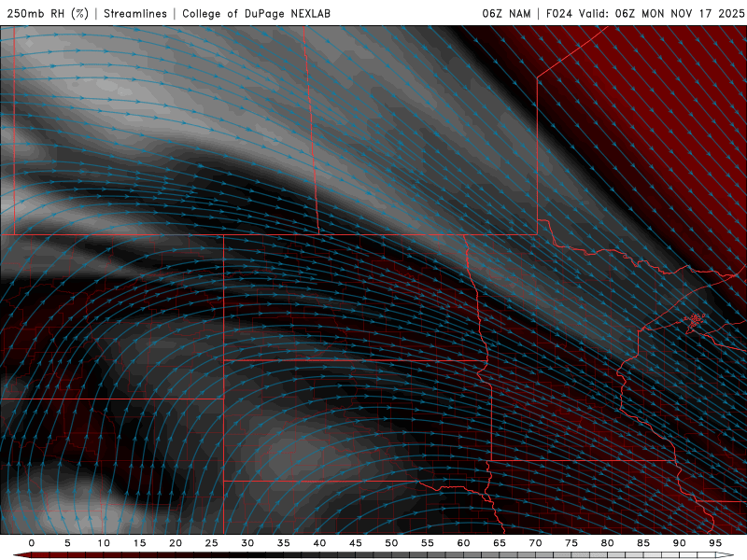Click the "250mb RH (%)" title text
This screenshot has height=560, width=747.
[48, 13]
